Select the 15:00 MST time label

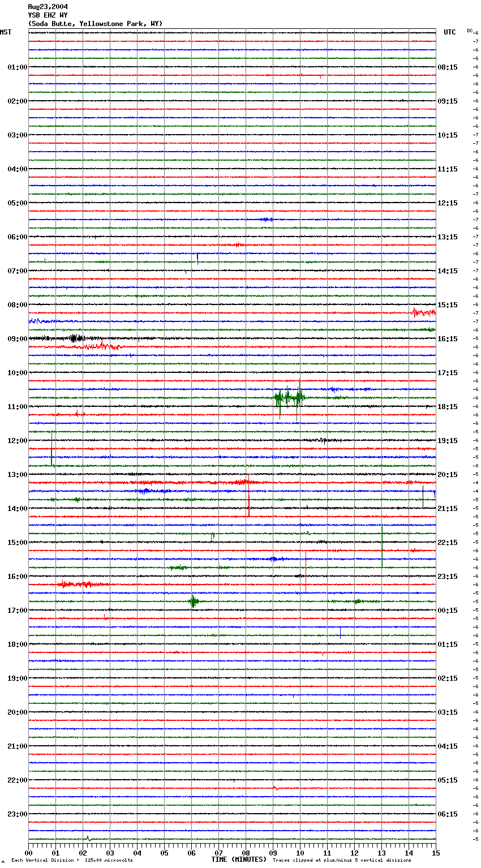coord(18,543)
